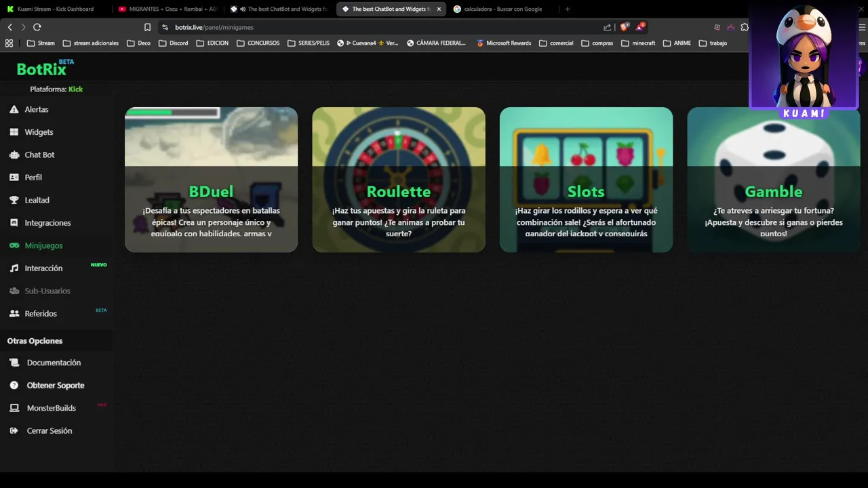The image size is (868, 488).
Task: Open the Referidos section
Action: (41, 314)
